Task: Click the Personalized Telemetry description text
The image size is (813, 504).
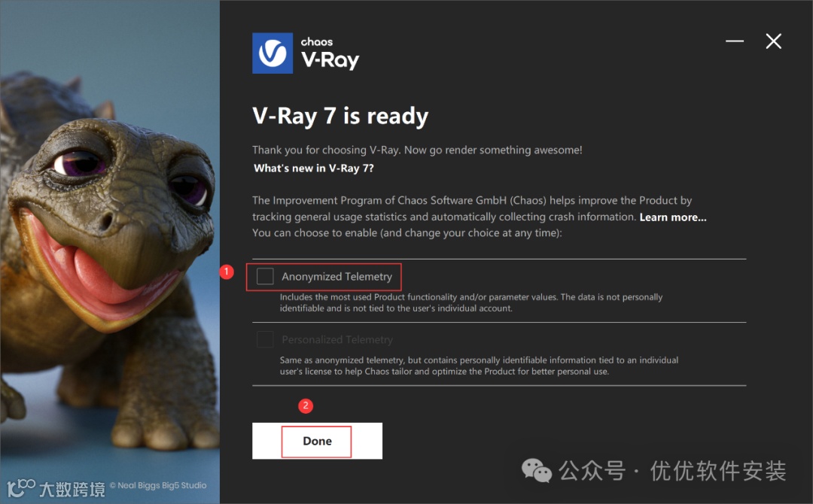Action: (479, 366)
